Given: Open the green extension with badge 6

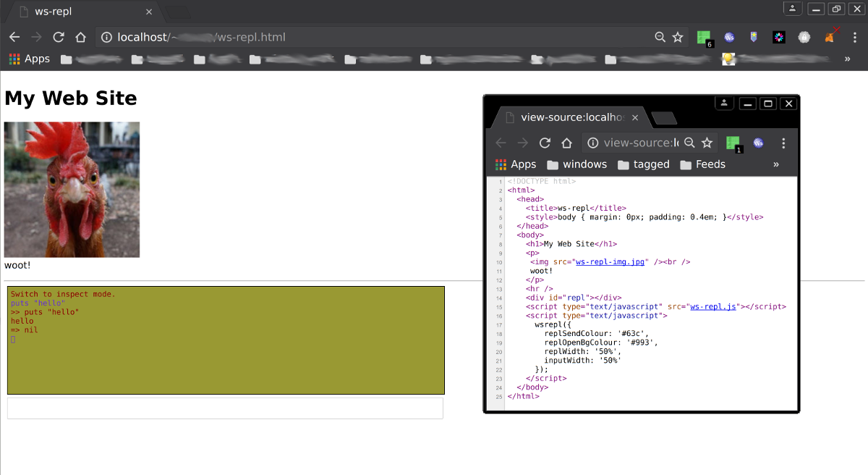Looking at the screenshot, I should coord(705,38).
